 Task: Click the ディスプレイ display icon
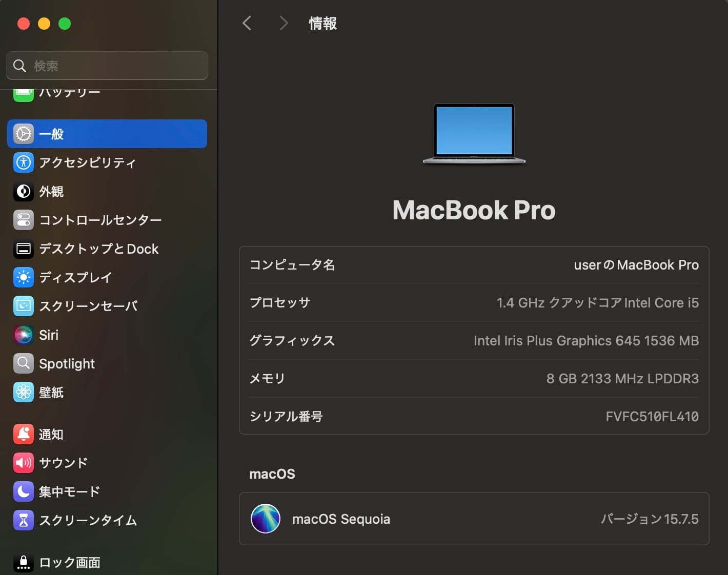point(24,277)
